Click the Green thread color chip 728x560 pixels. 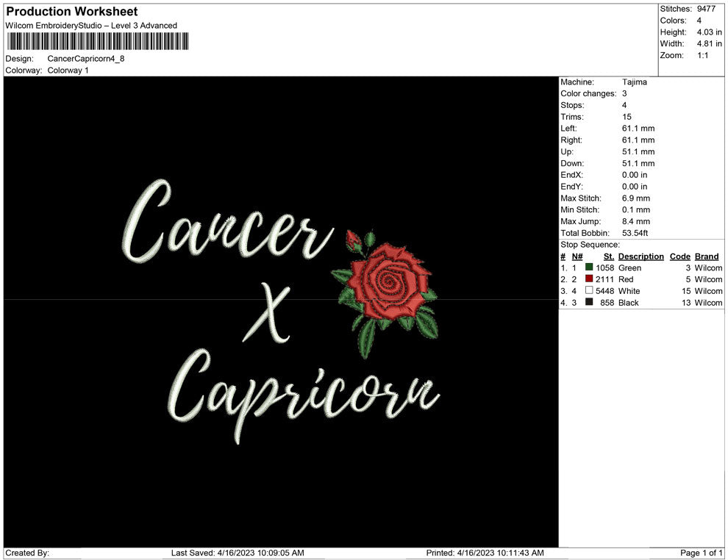[588, 268]
